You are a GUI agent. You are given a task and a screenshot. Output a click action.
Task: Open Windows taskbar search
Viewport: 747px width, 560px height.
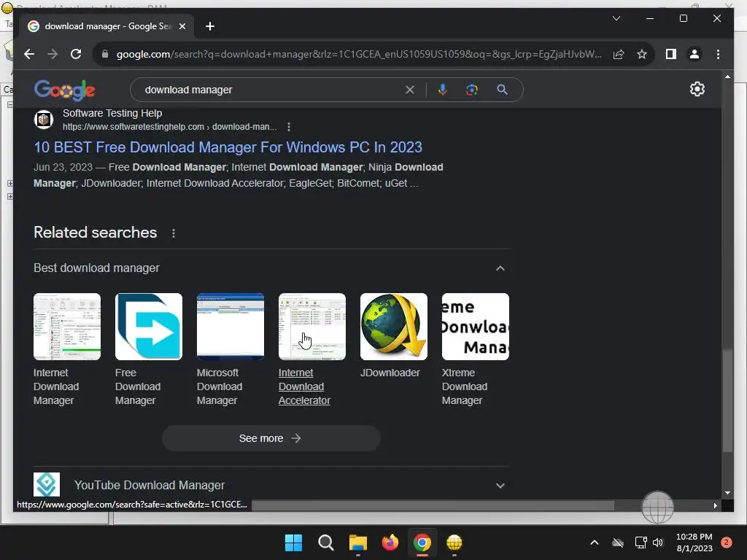pyautogui.click(x=326, y=542)
